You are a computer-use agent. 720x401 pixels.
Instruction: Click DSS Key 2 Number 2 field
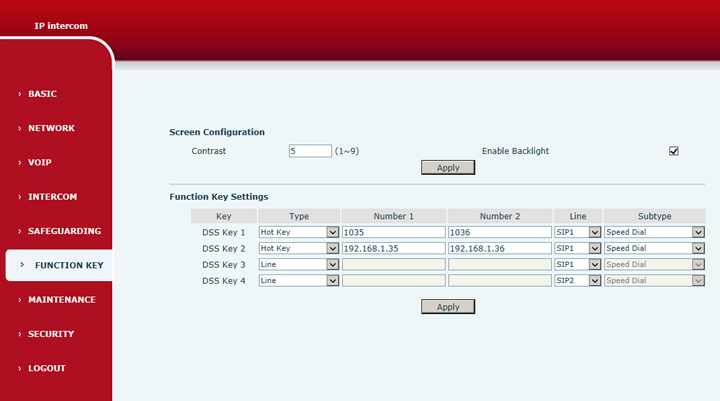click(500, 248)
